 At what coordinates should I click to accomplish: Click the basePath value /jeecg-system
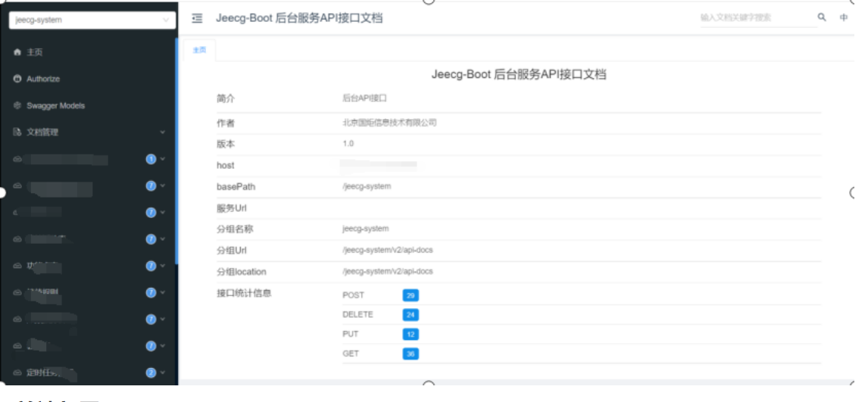(x=367, y=186)
